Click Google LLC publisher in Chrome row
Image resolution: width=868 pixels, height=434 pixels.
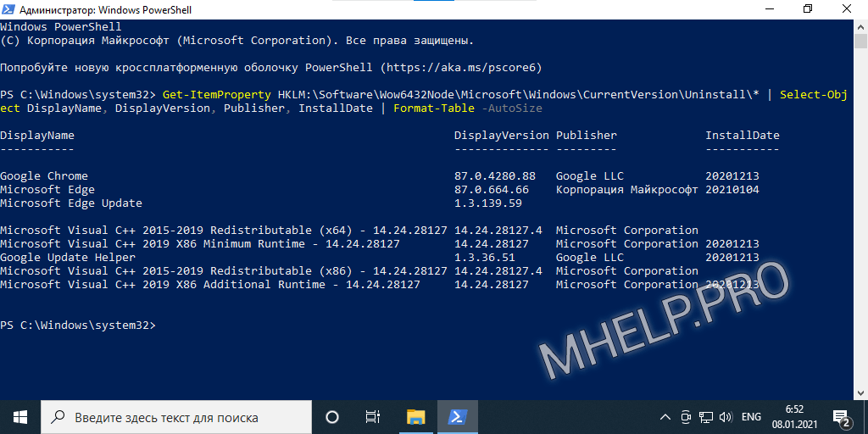pos(590,176)
